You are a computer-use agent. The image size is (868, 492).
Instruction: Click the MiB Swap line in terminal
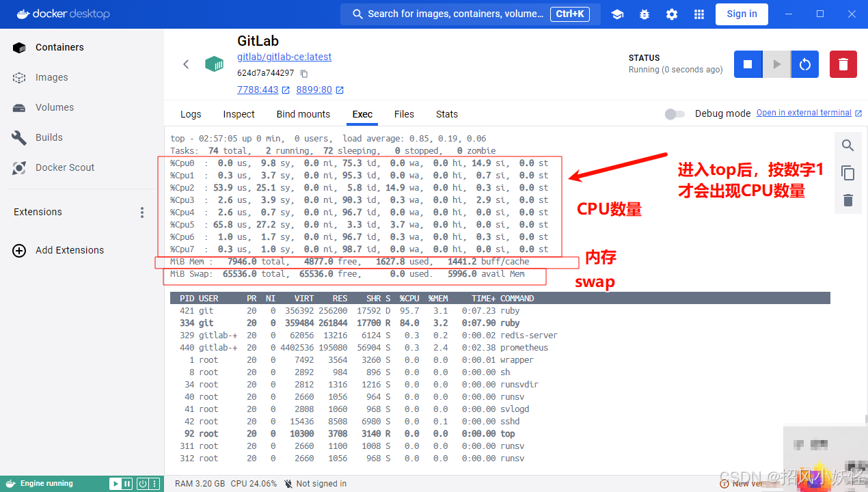347,274
